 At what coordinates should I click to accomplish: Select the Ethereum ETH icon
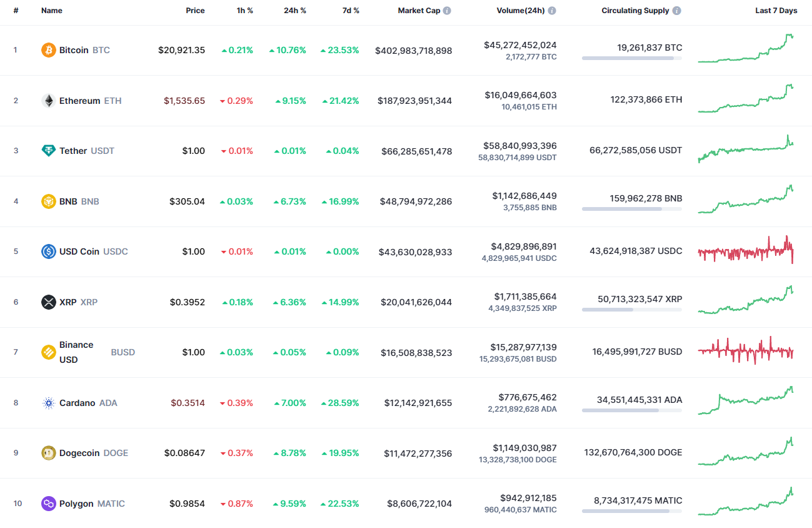(48, 100)
